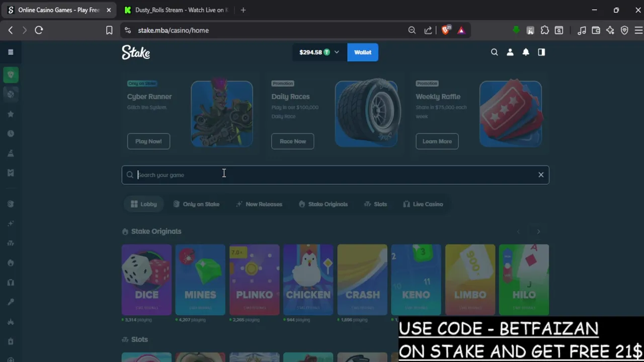Click the Search your game field

[x=335, y=175]
